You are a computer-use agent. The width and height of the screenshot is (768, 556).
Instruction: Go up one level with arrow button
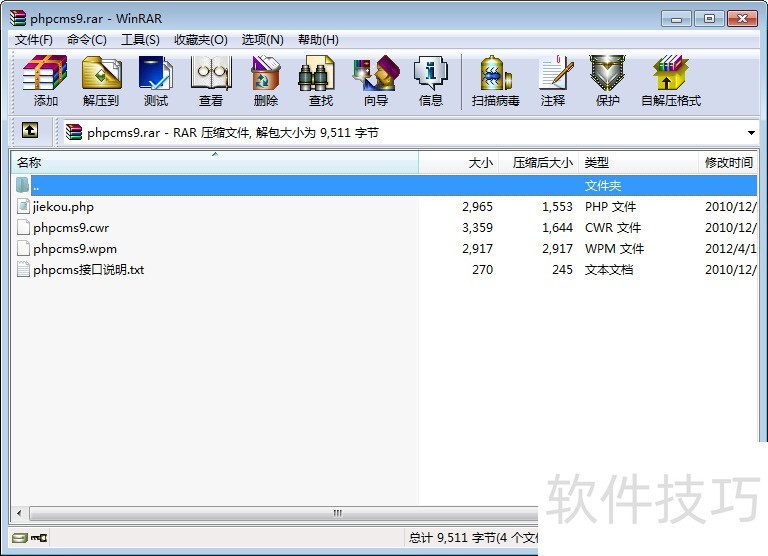pyautogui.click(x=30, y=130)
